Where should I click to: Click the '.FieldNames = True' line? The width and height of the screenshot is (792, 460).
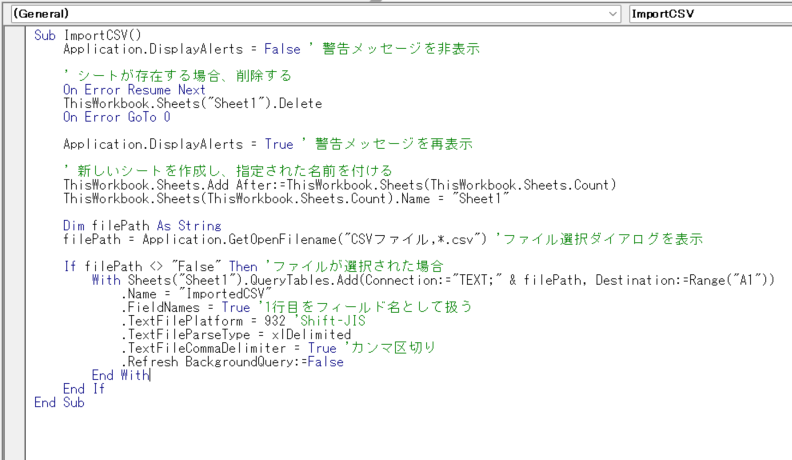point(296,307)
